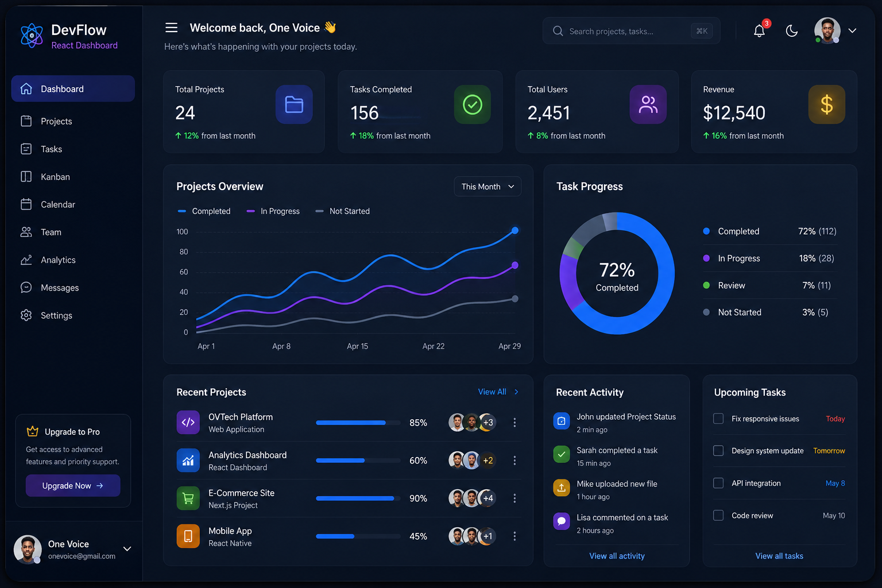Viewport: 882px width, 588px height.
Task: Switch to Kanban view in sidebar
Action: coord(73,177)
